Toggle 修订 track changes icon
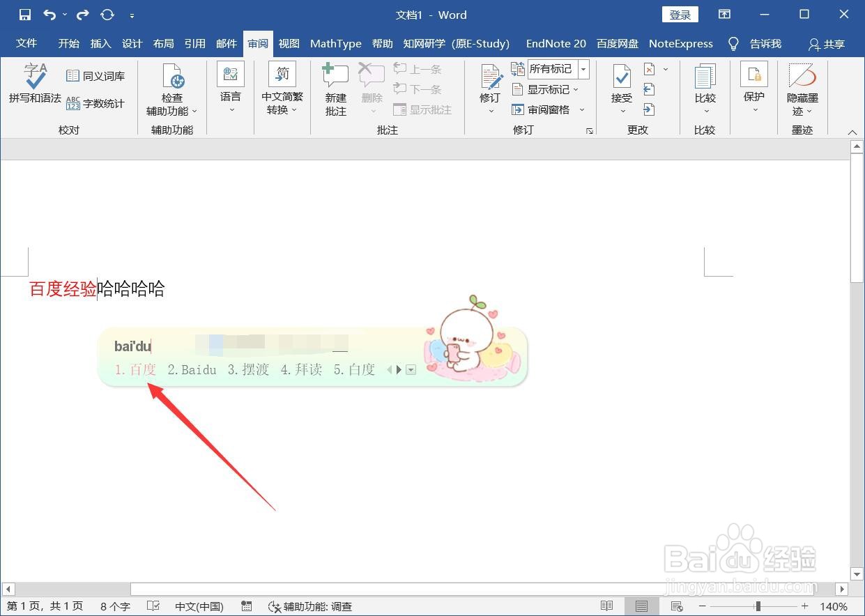 pos(490,77)
